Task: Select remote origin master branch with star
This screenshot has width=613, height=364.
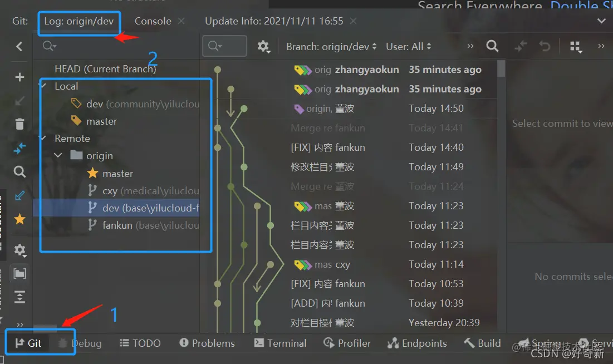Action: 110,173
